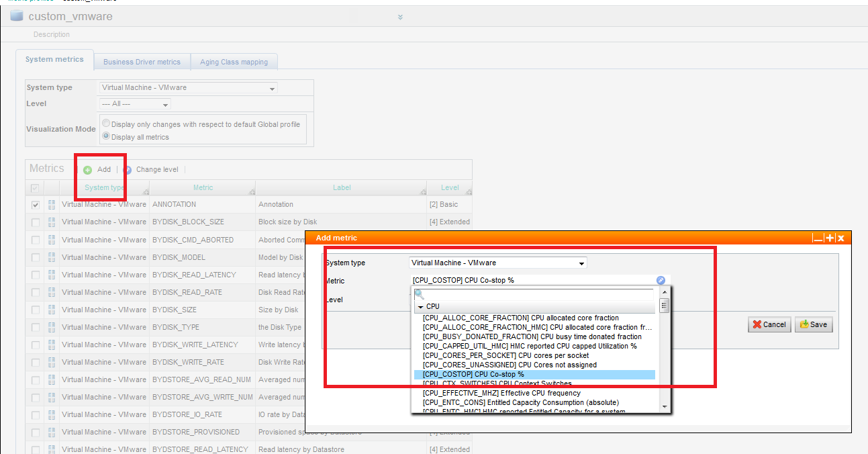Uncheck the ANNOTATION row checkbox
Viewport: 868px width, 454px height.
tap(36, 205)
